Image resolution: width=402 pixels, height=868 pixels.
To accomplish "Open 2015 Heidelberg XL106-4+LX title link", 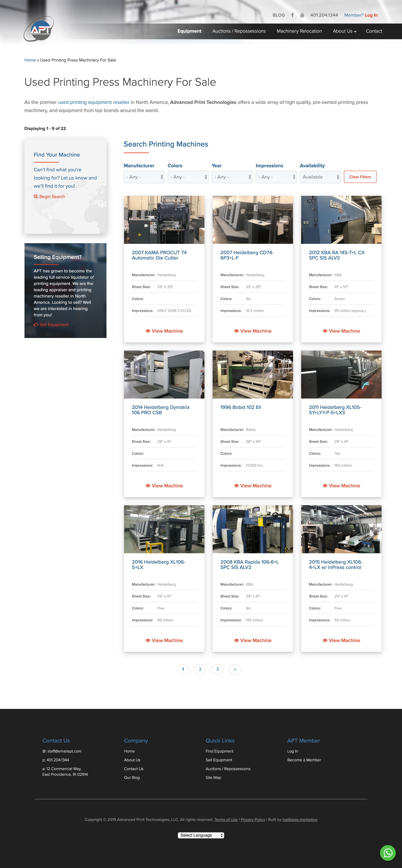I will tap(336, 564).
